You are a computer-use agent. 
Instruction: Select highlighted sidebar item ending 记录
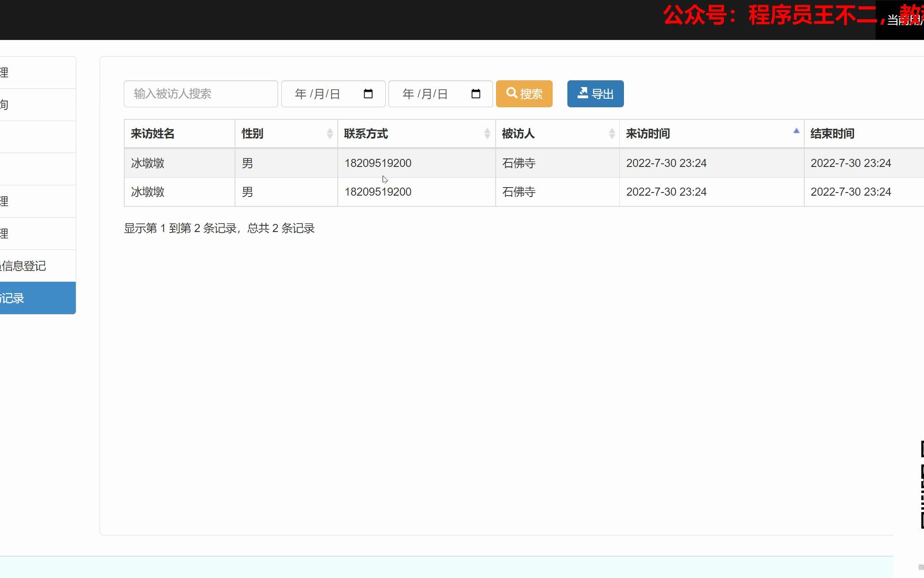[38, 298]
